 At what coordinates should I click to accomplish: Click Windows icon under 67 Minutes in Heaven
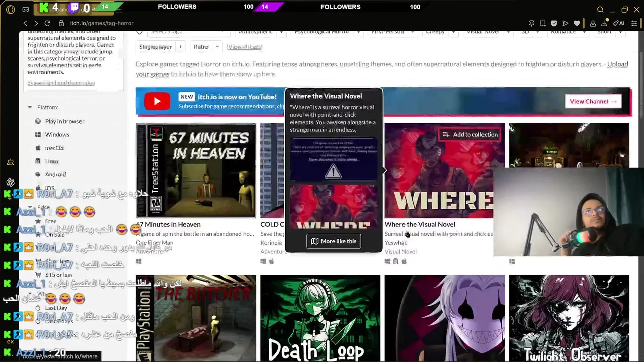pyautogui.click(x=139, y=261)
